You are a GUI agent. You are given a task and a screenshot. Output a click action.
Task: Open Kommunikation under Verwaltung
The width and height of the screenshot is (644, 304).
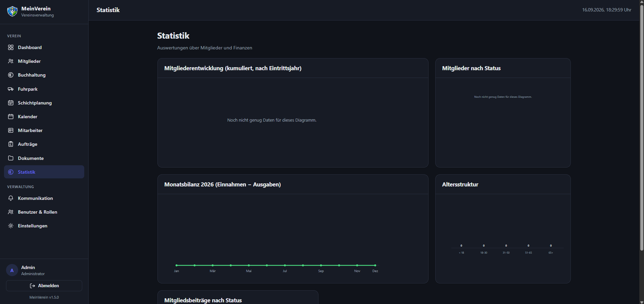pyautogui.click(x=44, y=198)
